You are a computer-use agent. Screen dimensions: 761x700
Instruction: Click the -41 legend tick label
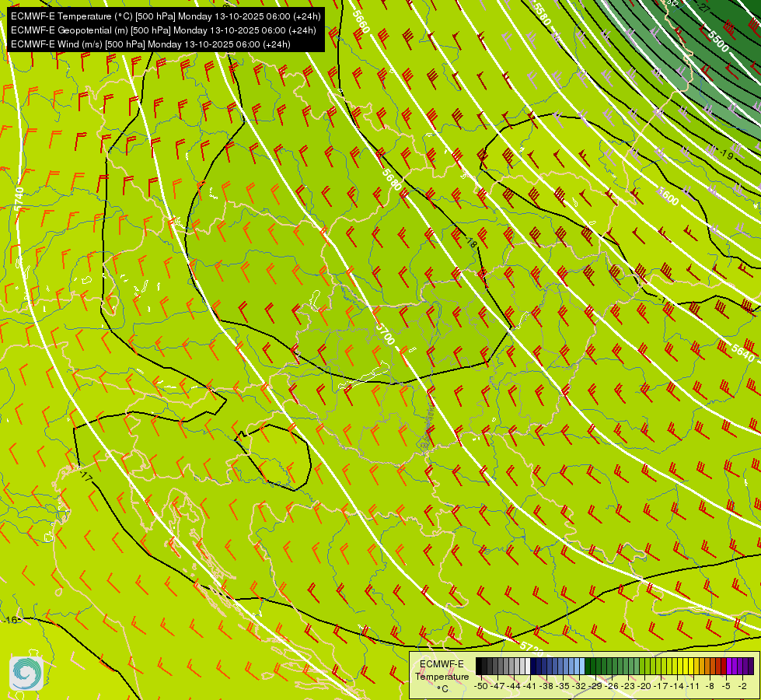530,686
